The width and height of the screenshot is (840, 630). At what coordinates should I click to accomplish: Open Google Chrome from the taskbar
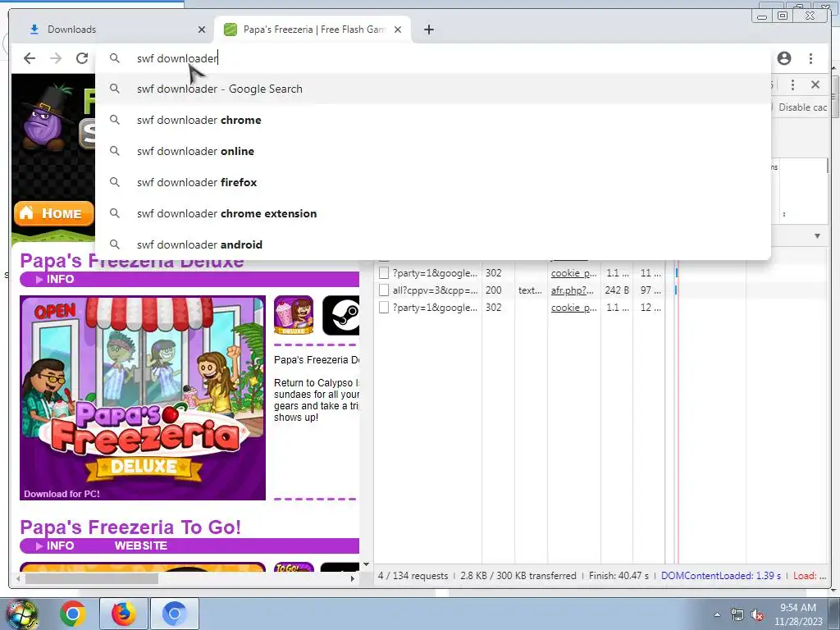(x=73, y=614)
